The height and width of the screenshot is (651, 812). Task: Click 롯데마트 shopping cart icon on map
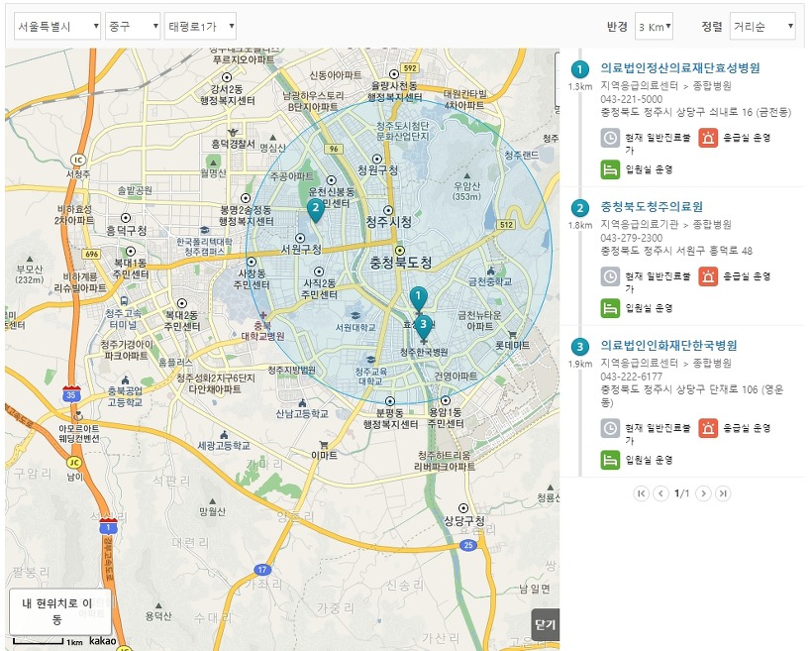point(512,335)
